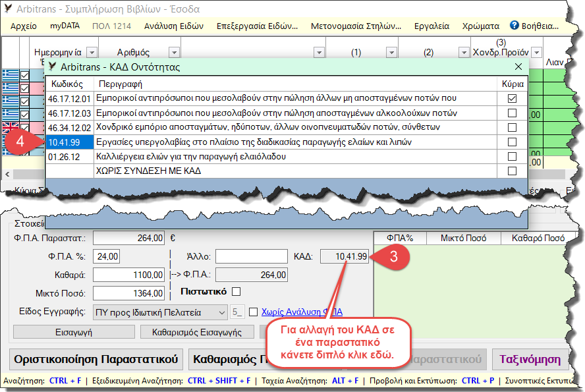
Task: Toggle the Χωρίς Ανάλυση ΦΠΑ checkbox
Action: point(253,312)
